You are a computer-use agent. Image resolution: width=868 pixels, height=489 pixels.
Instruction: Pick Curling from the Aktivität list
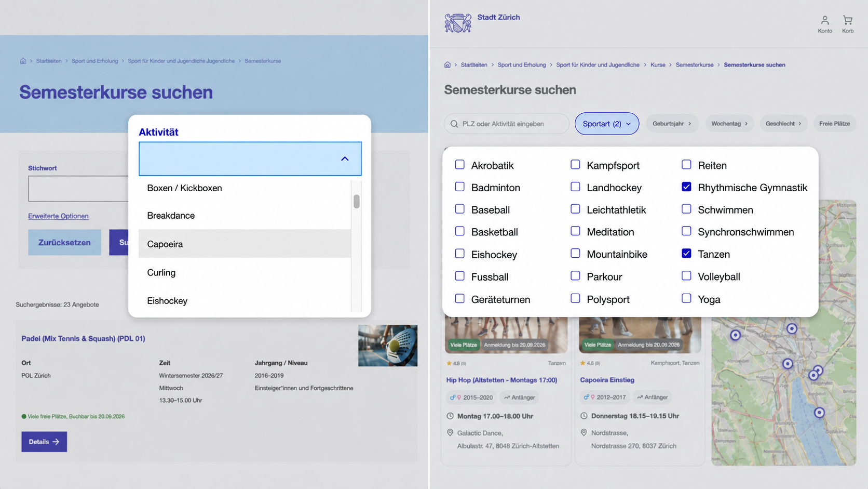click(x=245, y=272)
